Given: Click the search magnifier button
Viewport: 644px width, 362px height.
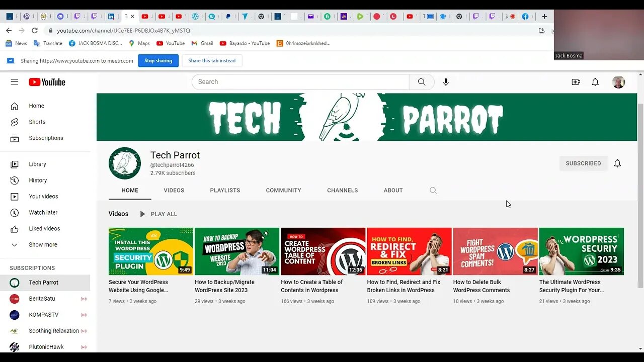Looking at the screenshot, I should click(422, 82).
